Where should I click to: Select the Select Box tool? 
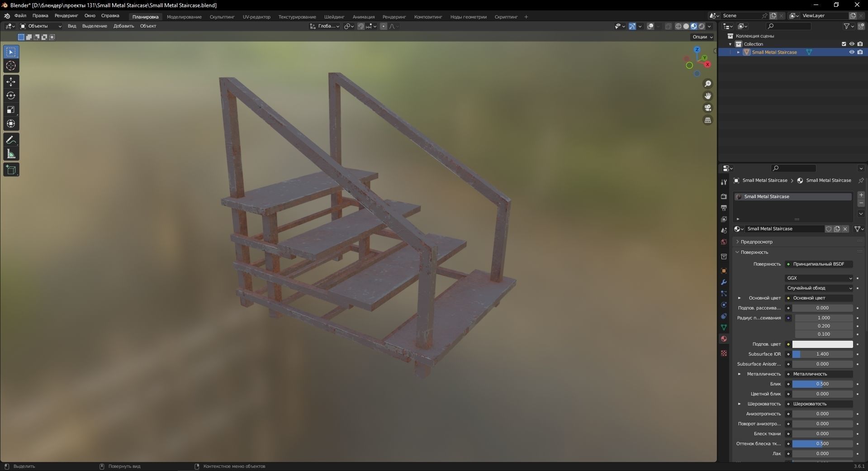11,52
